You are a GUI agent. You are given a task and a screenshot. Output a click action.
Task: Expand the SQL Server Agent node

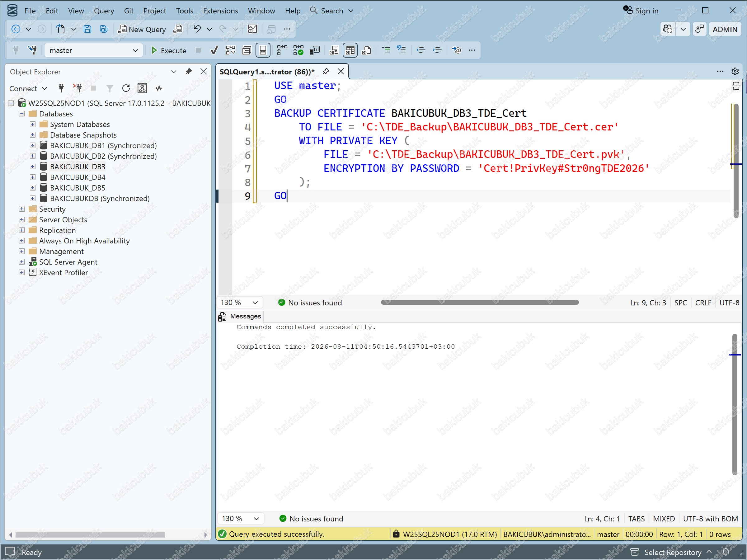[22, 262]
